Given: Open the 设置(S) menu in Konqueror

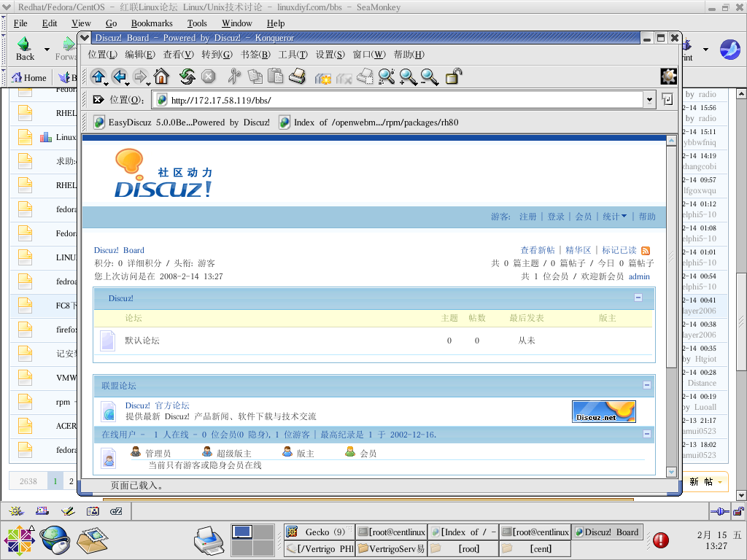Looking at the screenshot, I should click(330, 54).
